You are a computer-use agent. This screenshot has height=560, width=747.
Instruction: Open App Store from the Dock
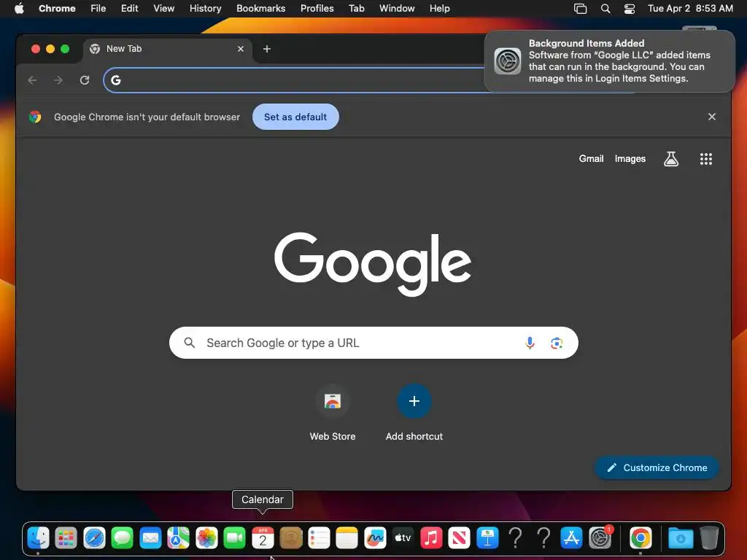(571, 538)
